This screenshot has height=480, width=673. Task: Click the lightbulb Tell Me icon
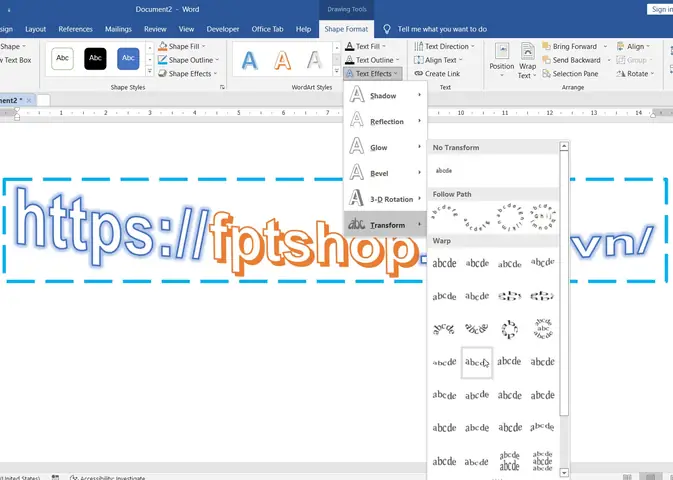(387, 29)
